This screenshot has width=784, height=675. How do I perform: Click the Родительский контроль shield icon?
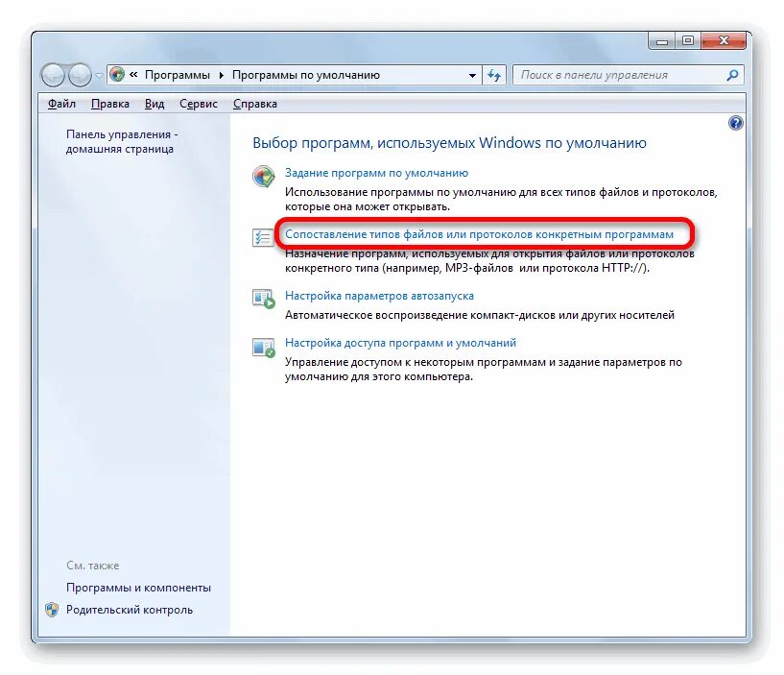point(52,610)
